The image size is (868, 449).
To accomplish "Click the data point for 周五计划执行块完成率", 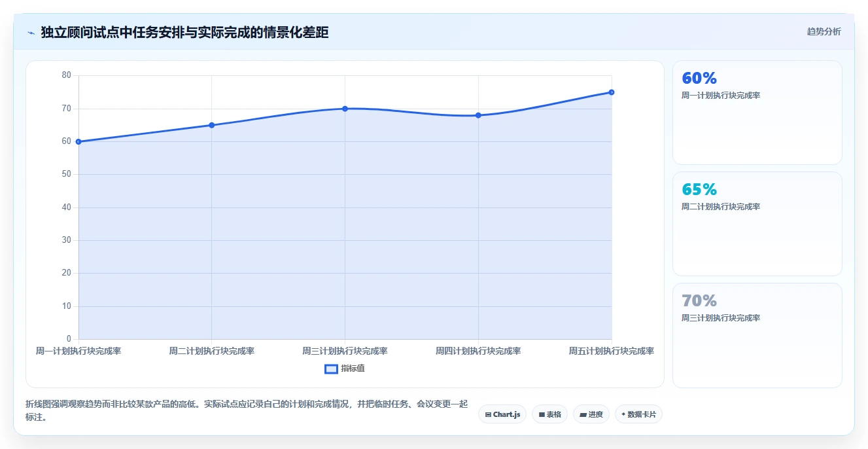I will (612, 92).
